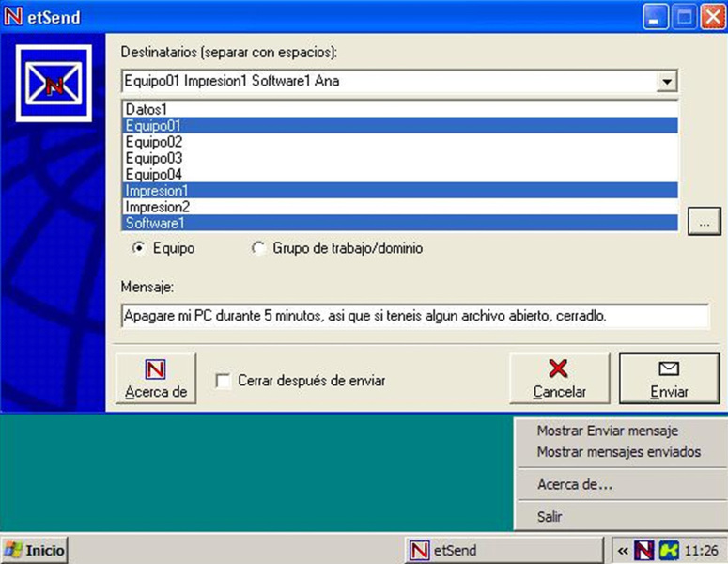Click the Cancelar button with red X
The image size is (728, 564).
coord(560,379)
